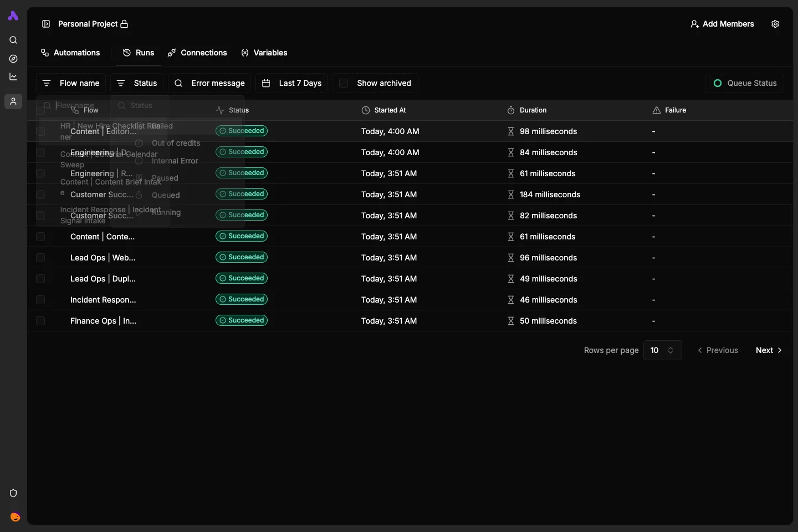Open search from the left sidebar

[13, 40]
